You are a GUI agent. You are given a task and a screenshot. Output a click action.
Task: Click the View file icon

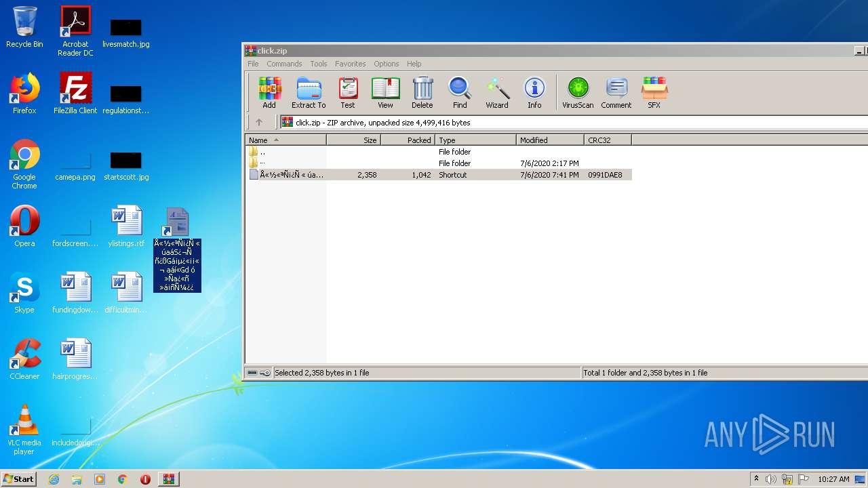point(385,93)
